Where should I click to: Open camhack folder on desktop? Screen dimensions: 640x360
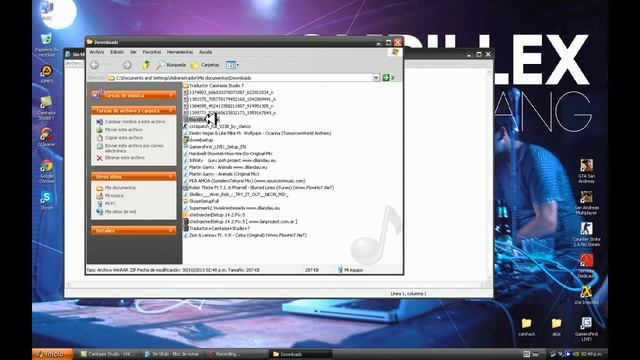point(527,327)
